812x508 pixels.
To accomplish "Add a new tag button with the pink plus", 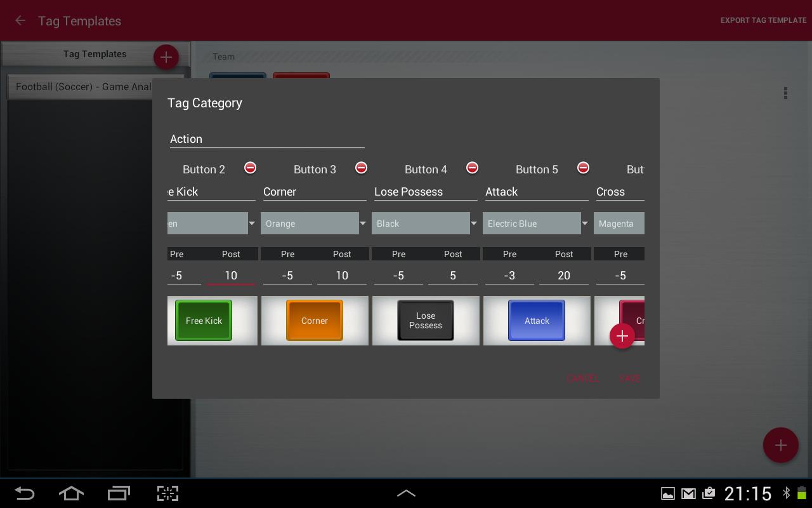I will coord(622,336).
